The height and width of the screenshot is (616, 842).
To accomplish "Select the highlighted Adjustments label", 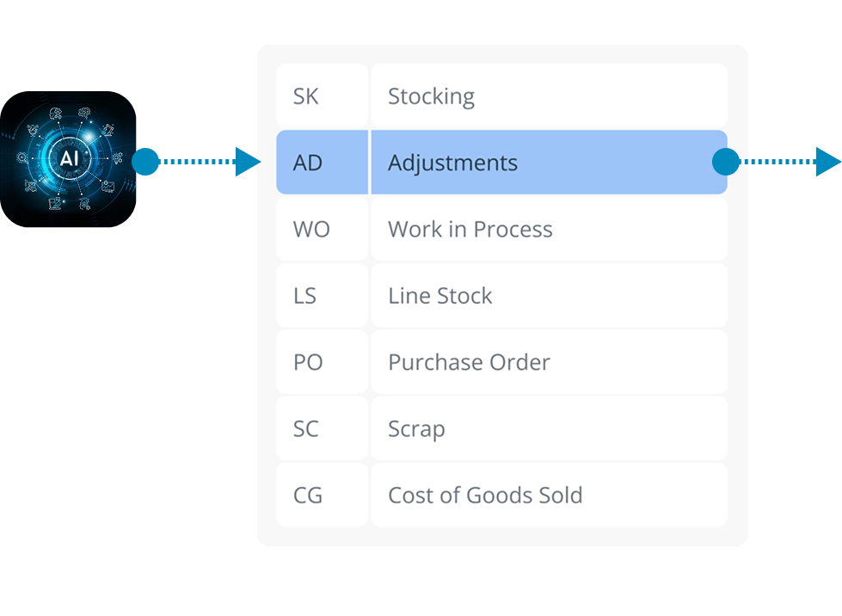I will click(452, 163).
